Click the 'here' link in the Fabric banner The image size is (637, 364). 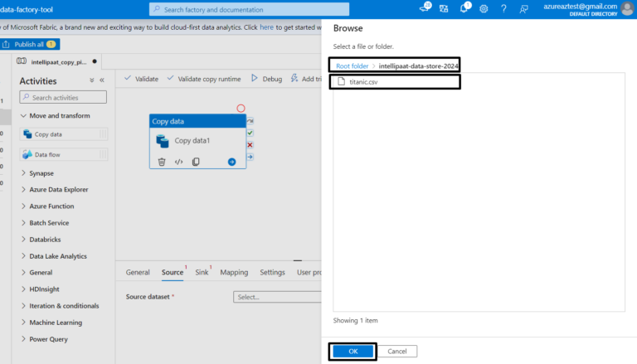pyautogui.click(x=266, y=27)
